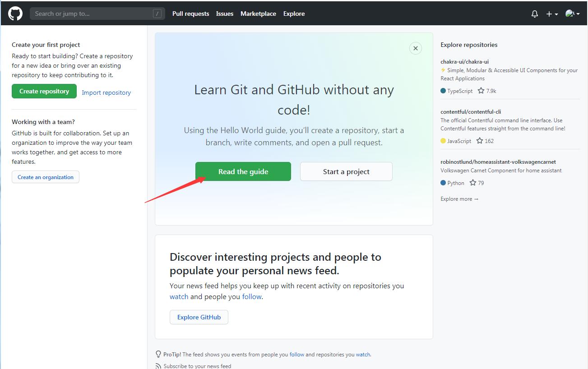This screenshot has width=588, height=369.
Task: Click Learn Git and GitHub heading text
Action: 294,100
